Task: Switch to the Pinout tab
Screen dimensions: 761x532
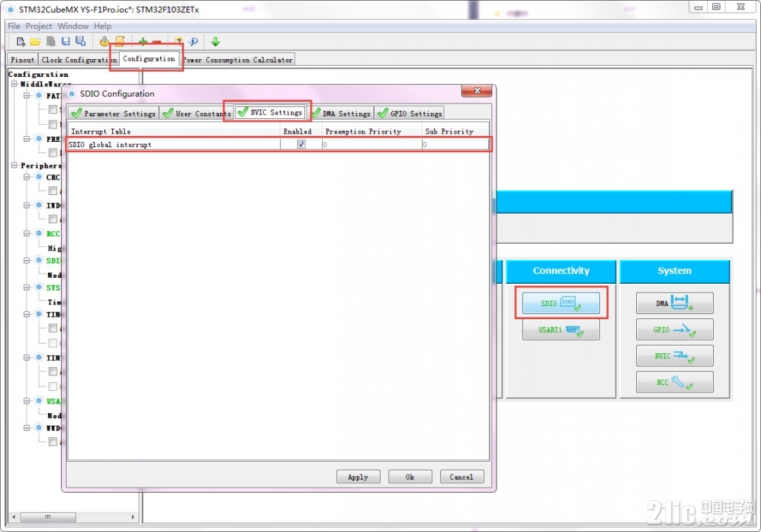Action: (22, 60)
